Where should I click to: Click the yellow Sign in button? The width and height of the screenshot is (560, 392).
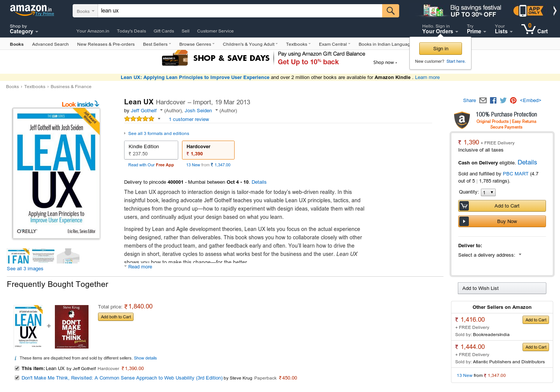tap(440, 48)
